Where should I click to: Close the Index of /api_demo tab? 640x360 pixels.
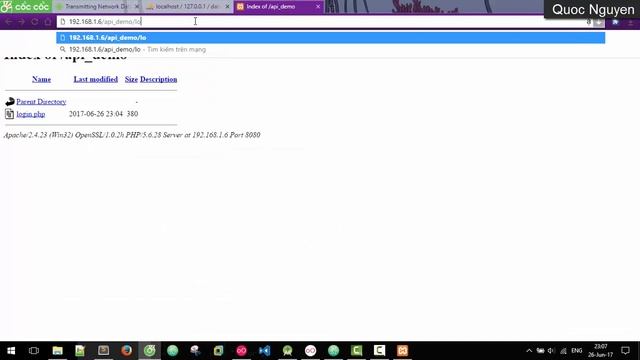(318, 7)
